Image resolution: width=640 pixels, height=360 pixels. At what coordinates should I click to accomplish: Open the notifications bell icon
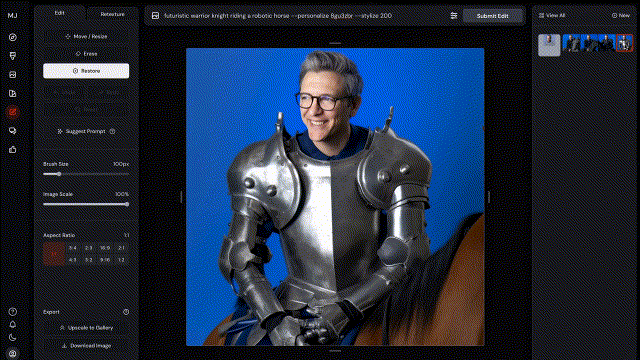(13, 324)
